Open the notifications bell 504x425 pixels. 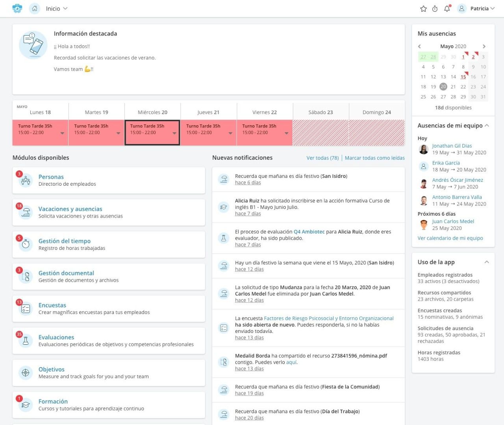pos(447,9)
